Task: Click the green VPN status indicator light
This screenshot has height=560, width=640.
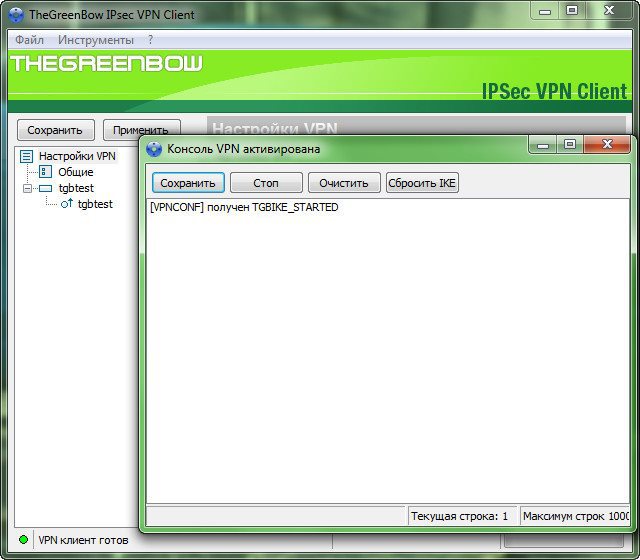Action: point(24,540)
